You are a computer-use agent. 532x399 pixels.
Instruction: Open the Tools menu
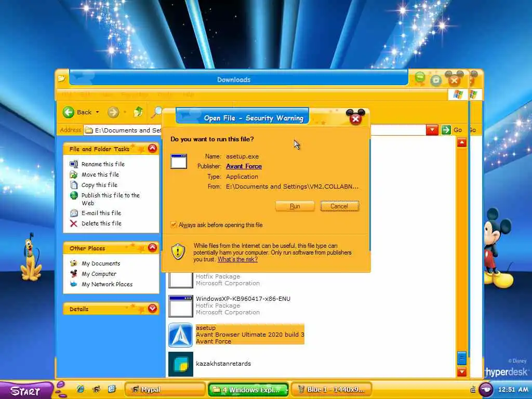pos(165,95)
